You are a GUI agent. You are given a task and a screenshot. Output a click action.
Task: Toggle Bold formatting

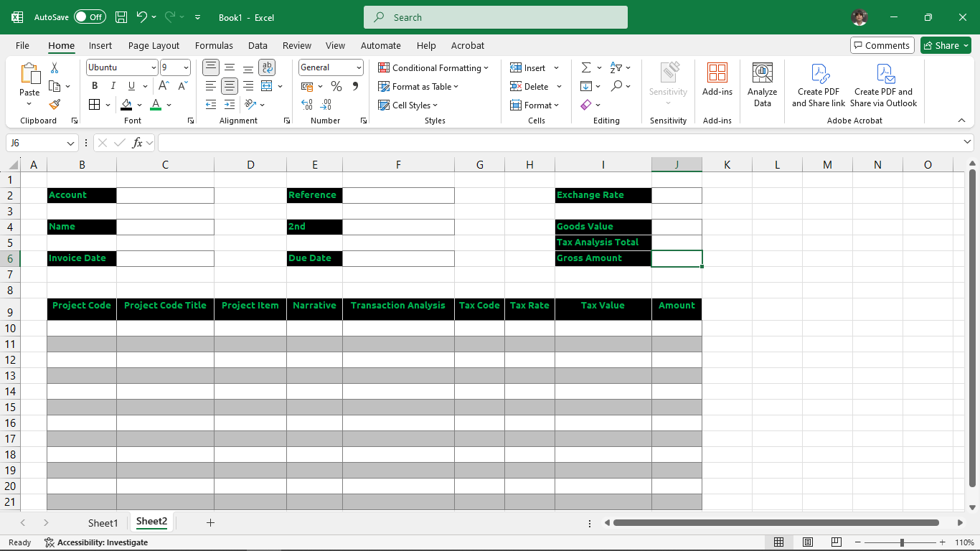(94, 86)
